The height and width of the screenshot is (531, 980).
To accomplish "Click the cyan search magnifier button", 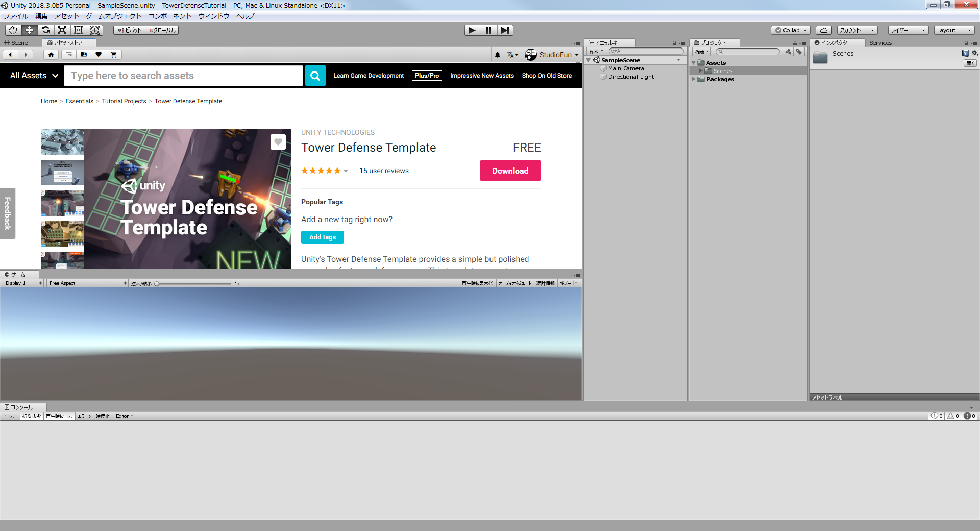I will pyautogui.click(x=315, y=76).
